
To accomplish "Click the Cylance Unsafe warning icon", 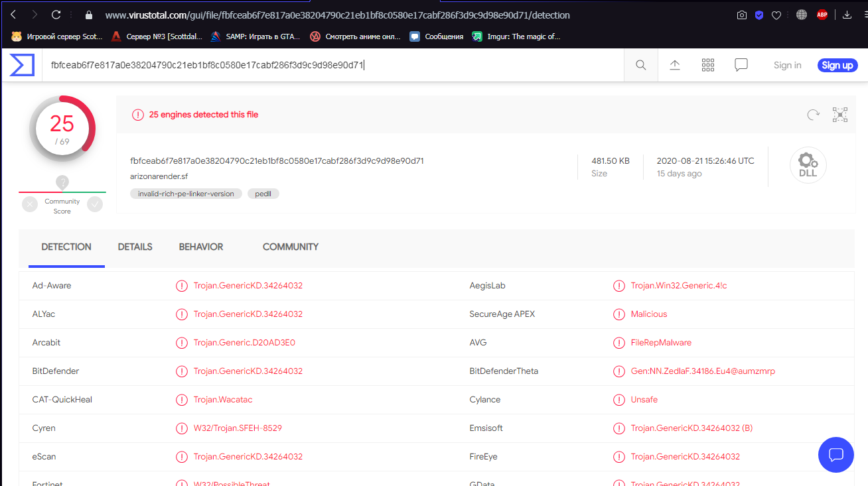I will pyautogui.click(x=619, y=400).
